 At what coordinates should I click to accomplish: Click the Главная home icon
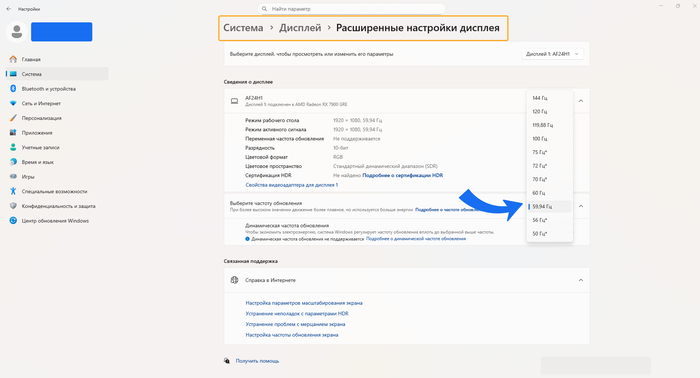pos(13,59)
